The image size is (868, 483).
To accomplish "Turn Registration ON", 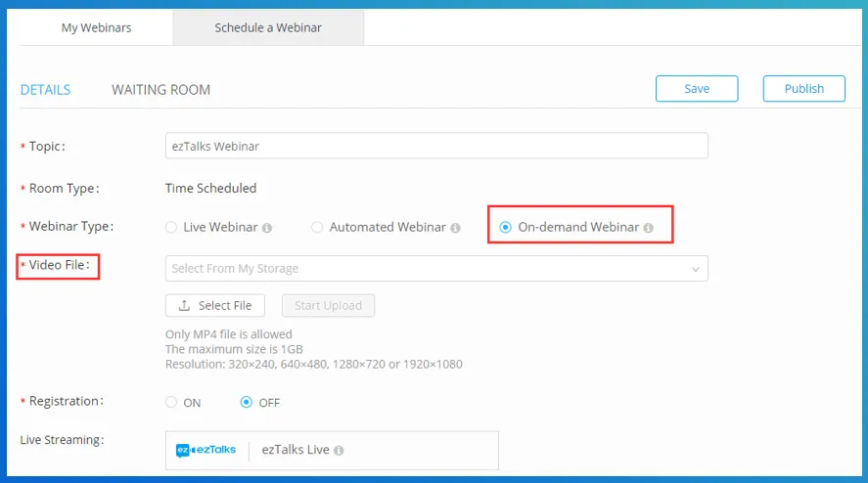I will click(x=171, y=402).
